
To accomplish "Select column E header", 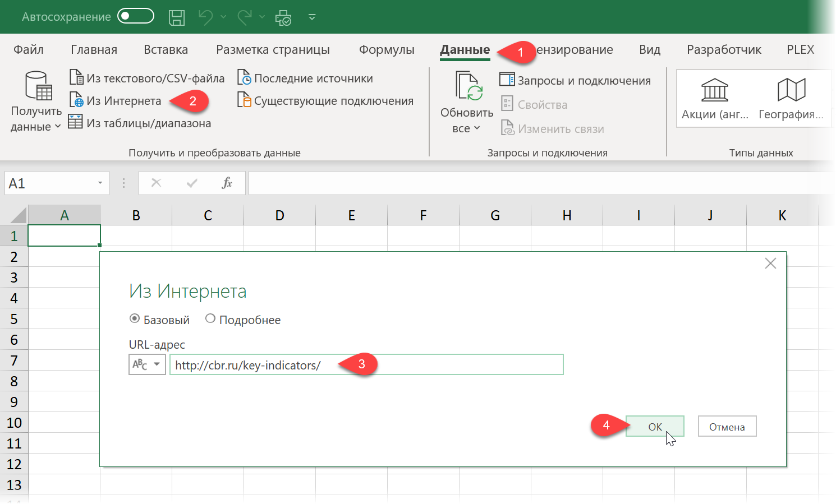I will (x=352, y=215).
